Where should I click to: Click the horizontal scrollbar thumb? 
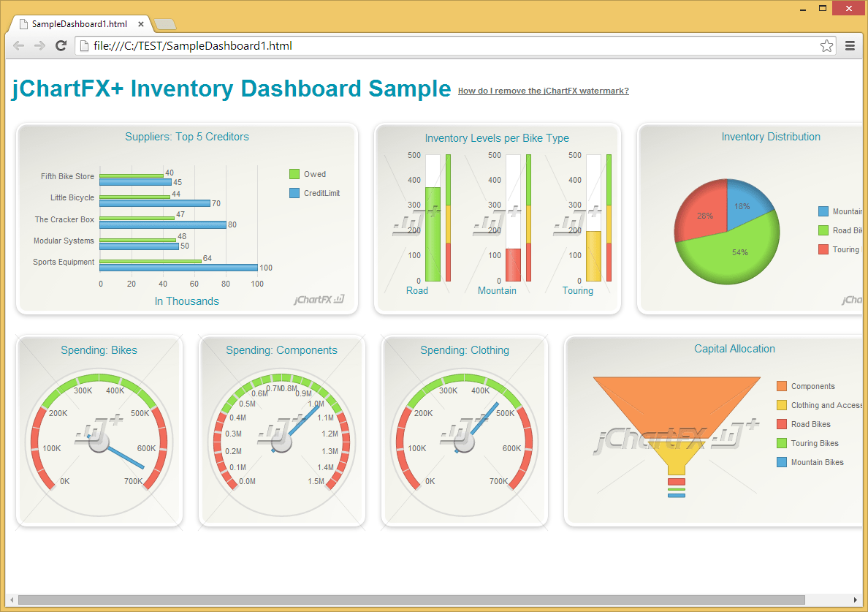(411, 600)
